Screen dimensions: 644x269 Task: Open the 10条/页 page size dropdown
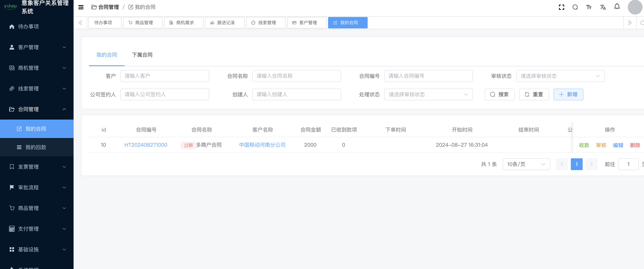[x=526, y=164]
